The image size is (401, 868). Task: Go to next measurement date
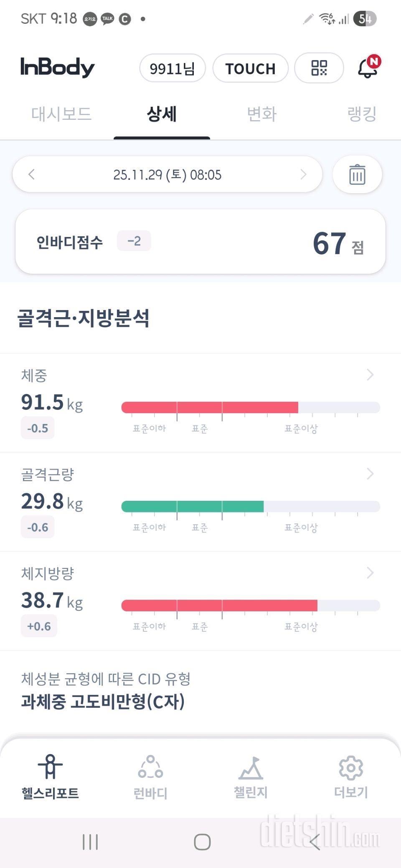tap(303, 174)
